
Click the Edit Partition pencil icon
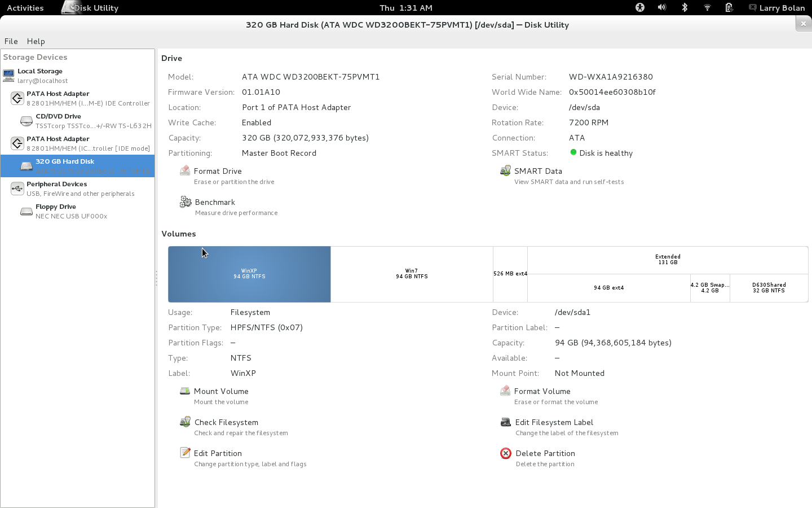185,453
